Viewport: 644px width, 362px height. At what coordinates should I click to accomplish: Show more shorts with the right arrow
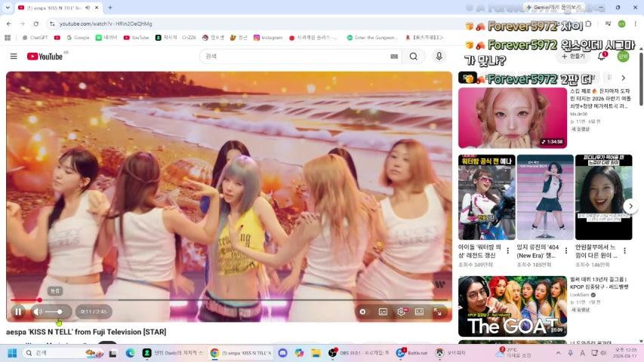click(631, 206)
